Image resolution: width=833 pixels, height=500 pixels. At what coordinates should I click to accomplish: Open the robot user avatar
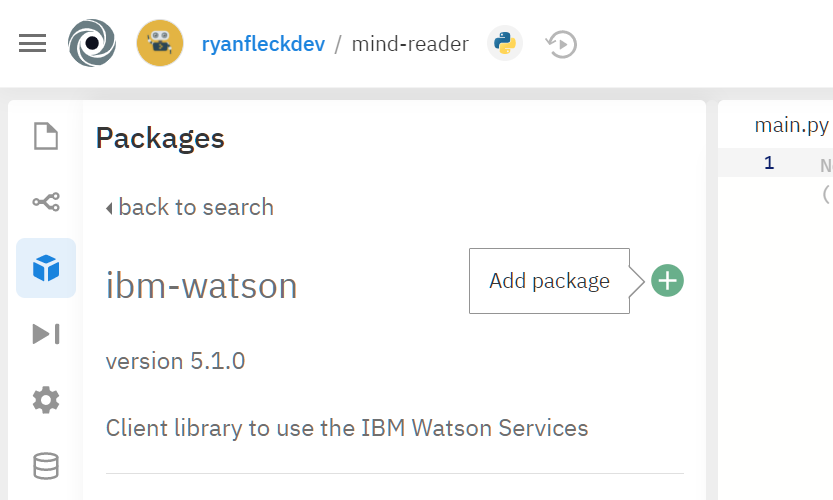(x=160, y=43)
